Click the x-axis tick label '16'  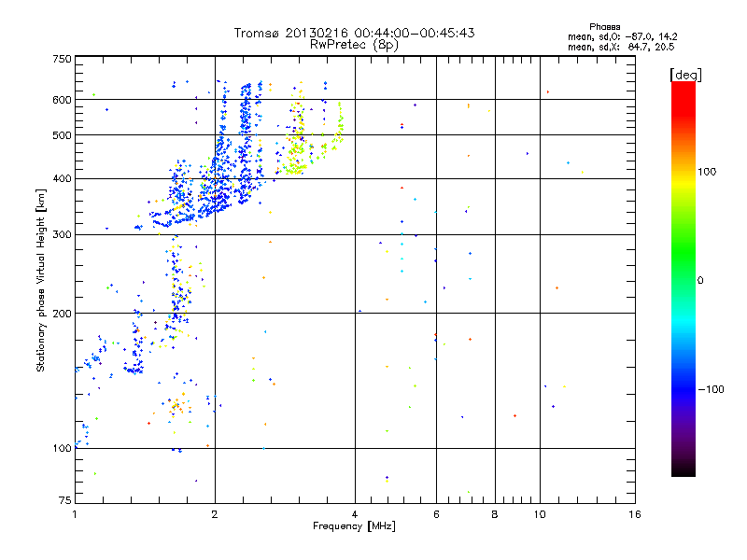coord(635,514)
